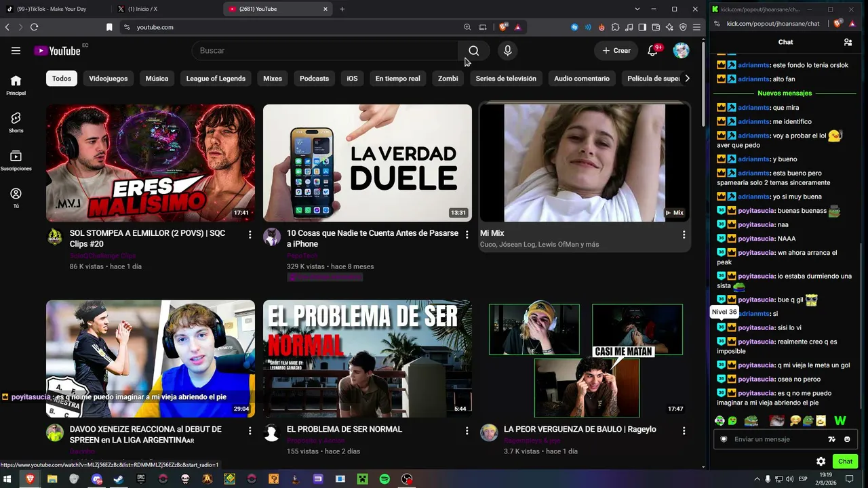The height and width of the screenshot is (488, 868).
Task: Open 10 Cosas que Nadie te Cuenta title
Action: [x=372, y=239]
